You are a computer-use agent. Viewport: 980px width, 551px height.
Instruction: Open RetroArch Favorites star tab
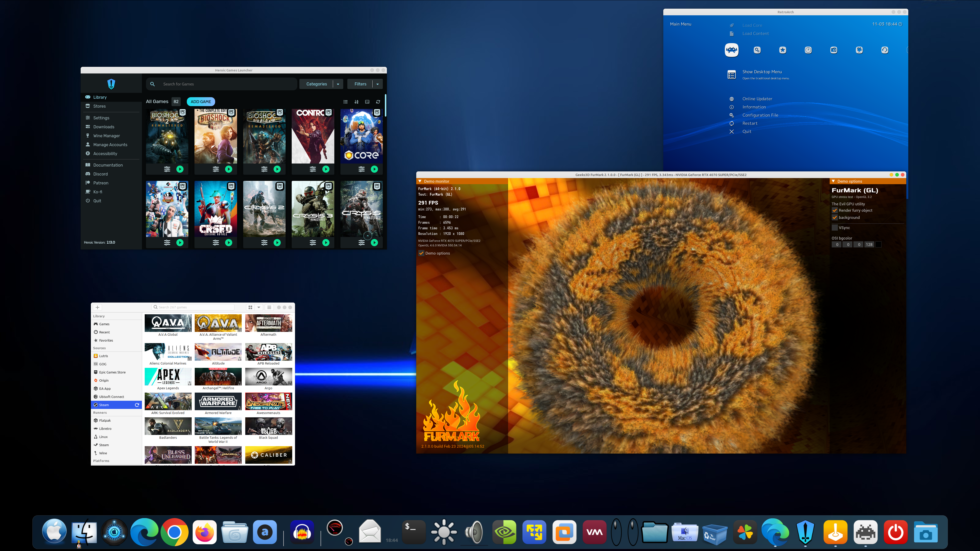[x=782, y=50]
